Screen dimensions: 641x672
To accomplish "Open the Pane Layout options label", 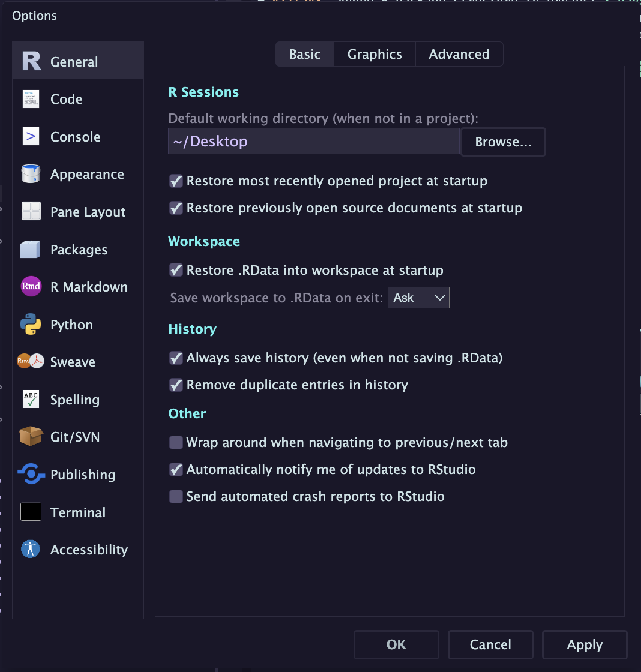I will tap(88, 212).
